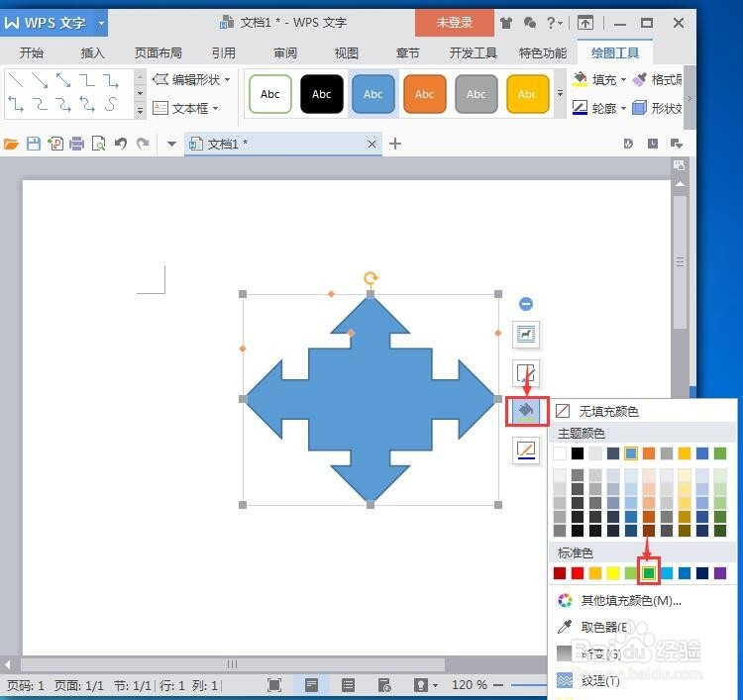Screen dimensions: 743x700
Task: Pick the purple standard color swatch
Action: tap(720, 573)
